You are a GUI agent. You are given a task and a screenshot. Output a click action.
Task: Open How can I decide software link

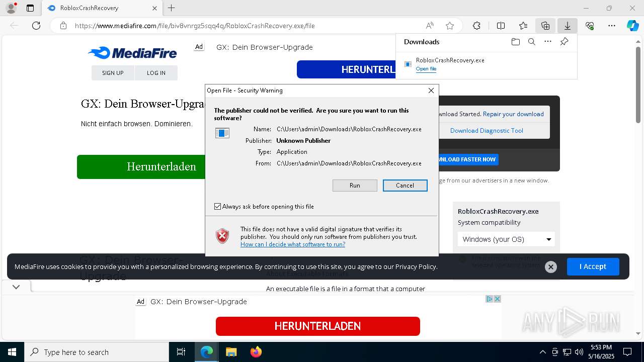click(293, 244)
